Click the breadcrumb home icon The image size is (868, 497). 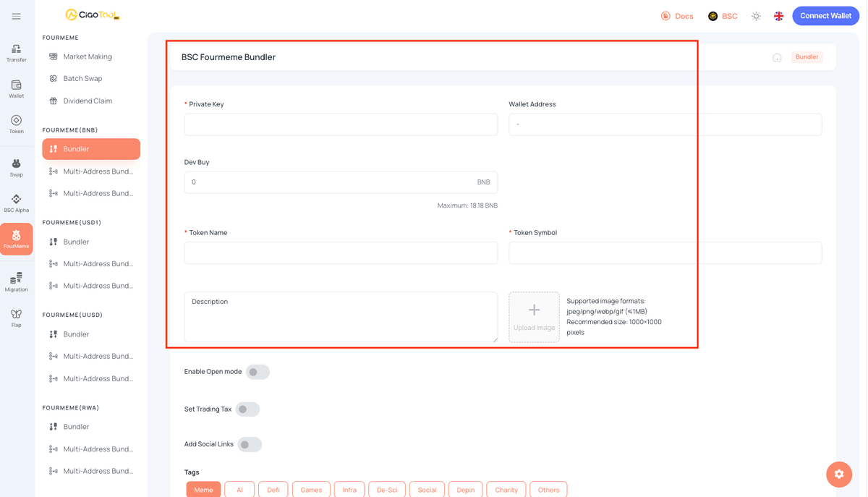777,57
